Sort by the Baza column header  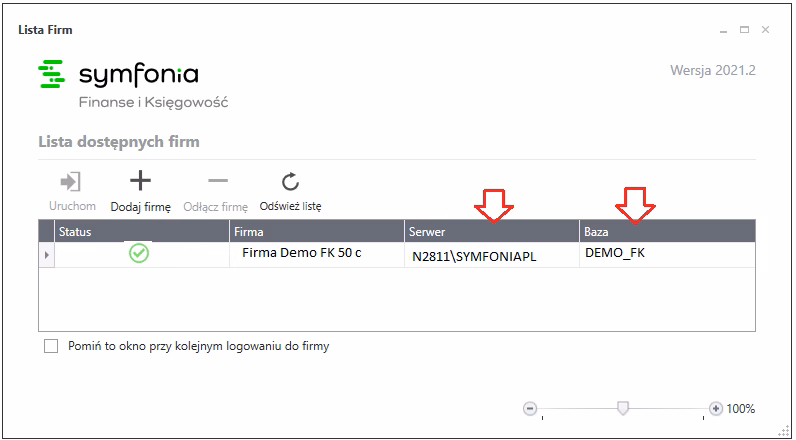668,232
